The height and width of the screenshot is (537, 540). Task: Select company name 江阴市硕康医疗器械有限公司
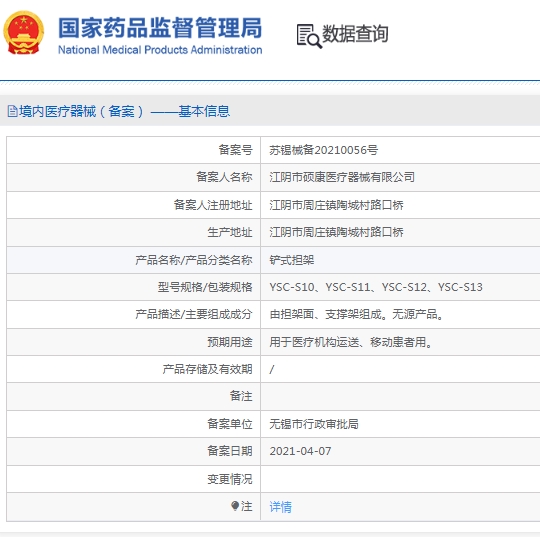(342, 177)
